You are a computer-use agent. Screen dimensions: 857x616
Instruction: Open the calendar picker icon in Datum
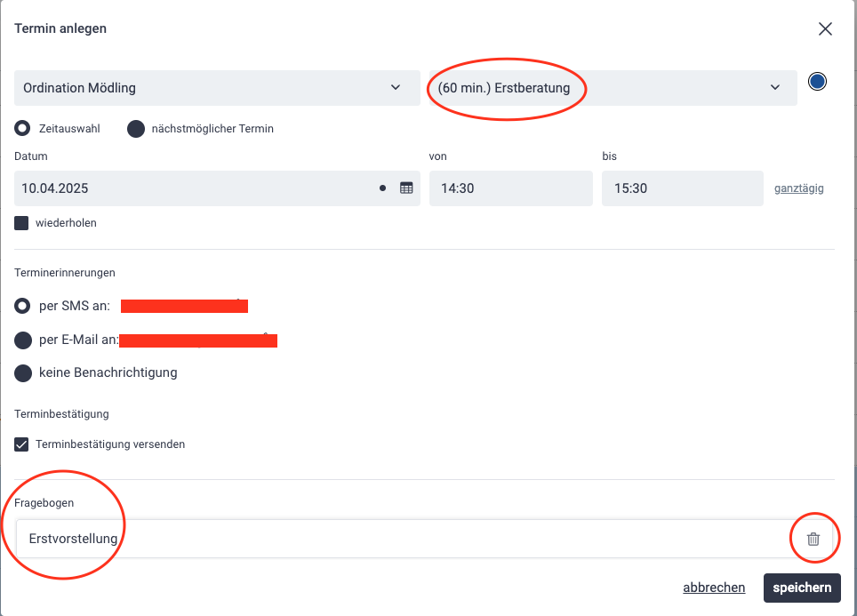(406, 188)
